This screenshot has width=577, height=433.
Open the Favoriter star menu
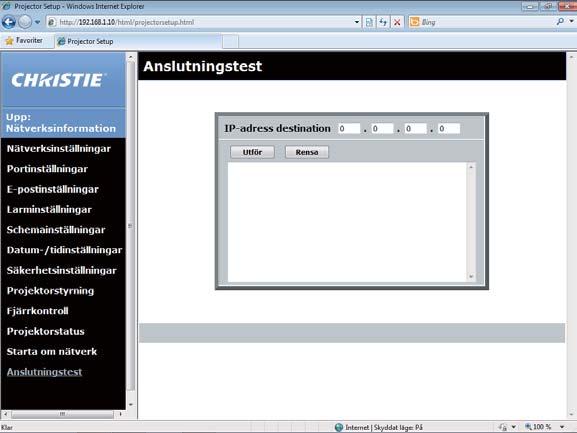coord(24,41)
